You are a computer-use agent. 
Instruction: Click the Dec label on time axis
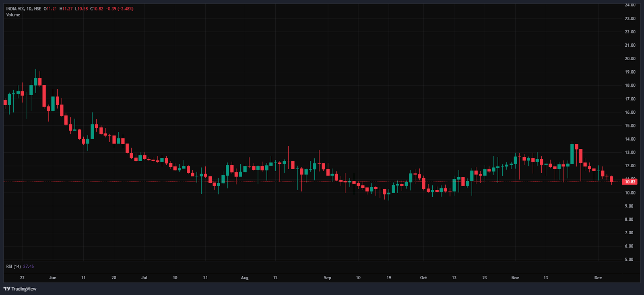click(x=598, y=278)
